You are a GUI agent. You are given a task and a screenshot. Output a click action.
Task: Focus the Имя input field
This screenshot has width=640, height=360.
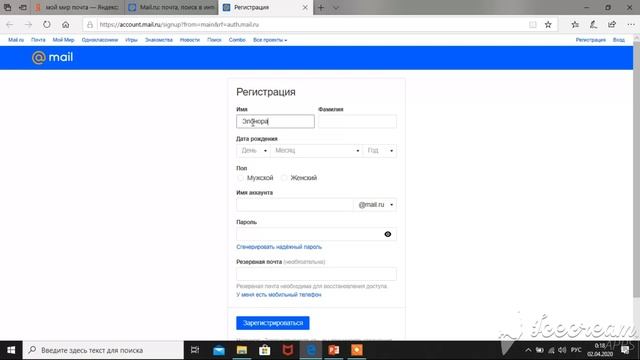click(276, 121)
